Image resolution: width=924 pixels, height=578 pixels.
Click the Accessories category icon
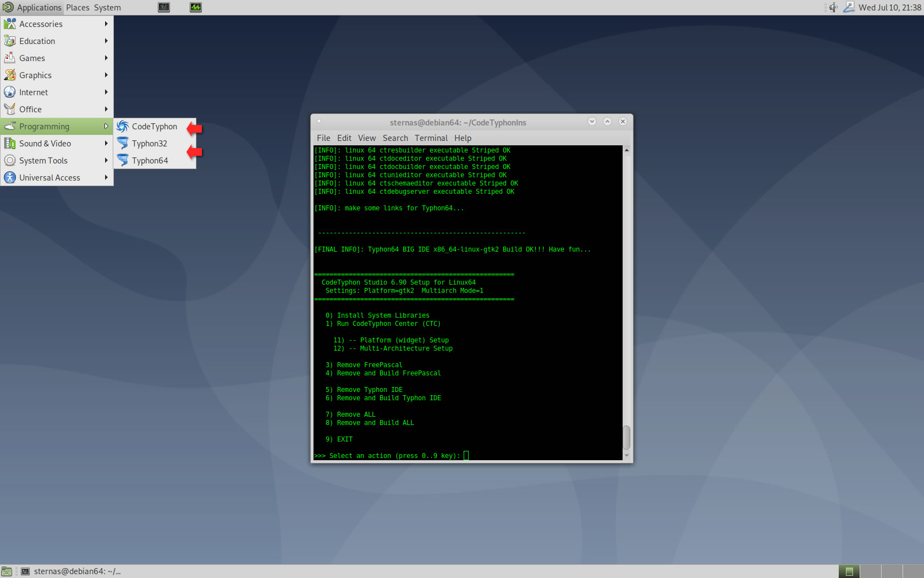(x=10, y=24)
